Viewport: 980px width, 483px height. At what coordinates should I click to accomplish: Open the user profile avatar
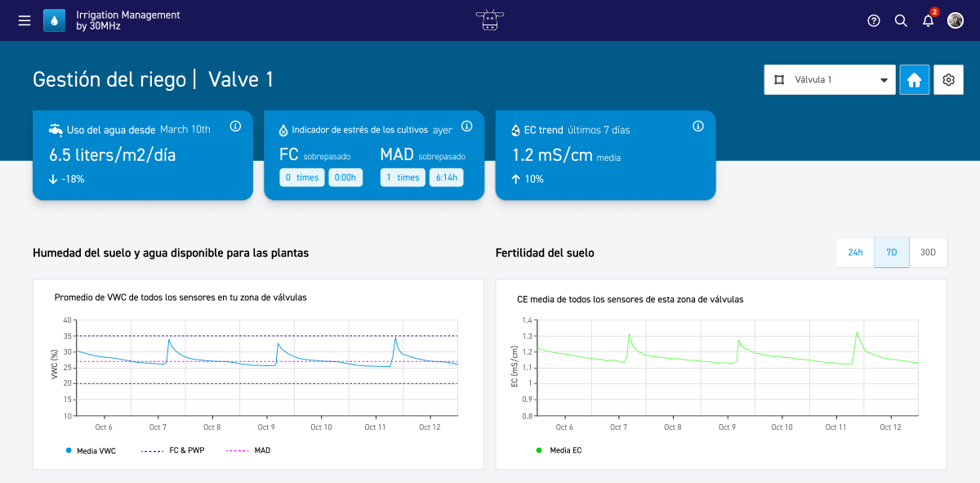tap(955, 20)
